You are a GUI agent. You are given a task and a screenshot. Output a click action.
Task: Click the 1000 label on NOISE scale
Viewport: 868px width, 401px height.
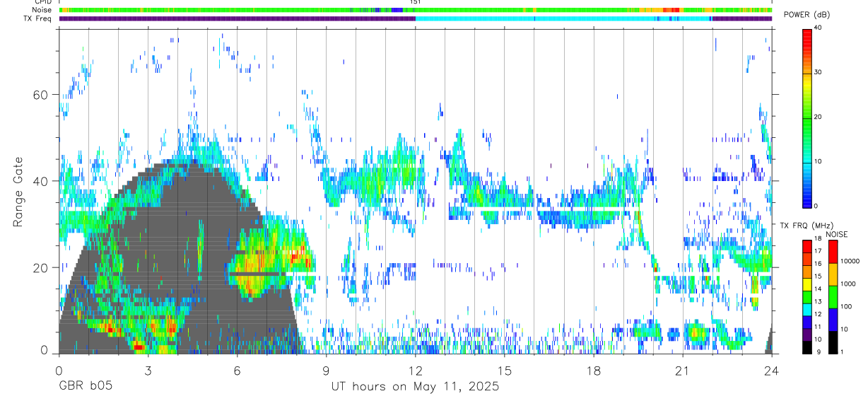pos(848,285)
